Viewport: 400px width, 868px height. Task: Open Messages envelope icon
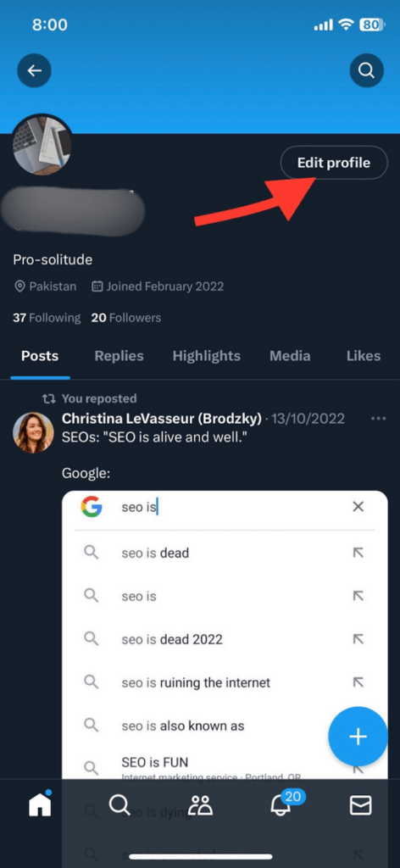point(361,805)
